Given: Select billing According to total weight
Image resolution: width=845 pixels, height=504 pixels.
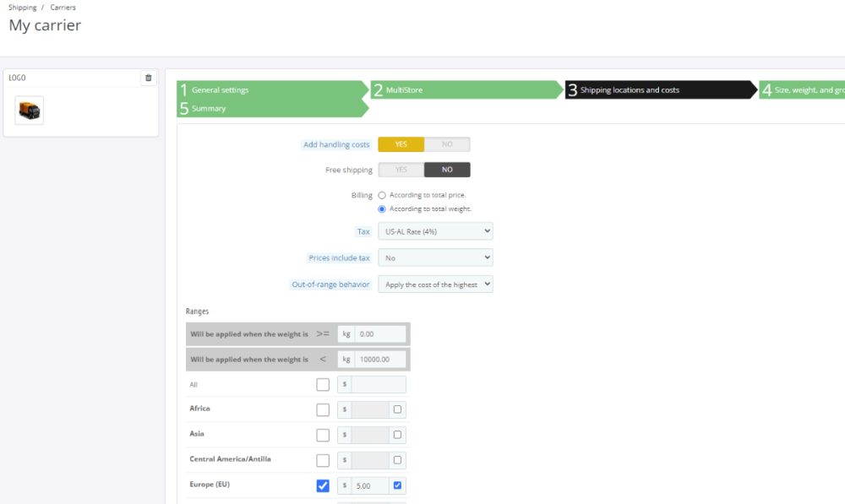Looking at the screenshot, I should pyautogui.click(x=382, y=209).
